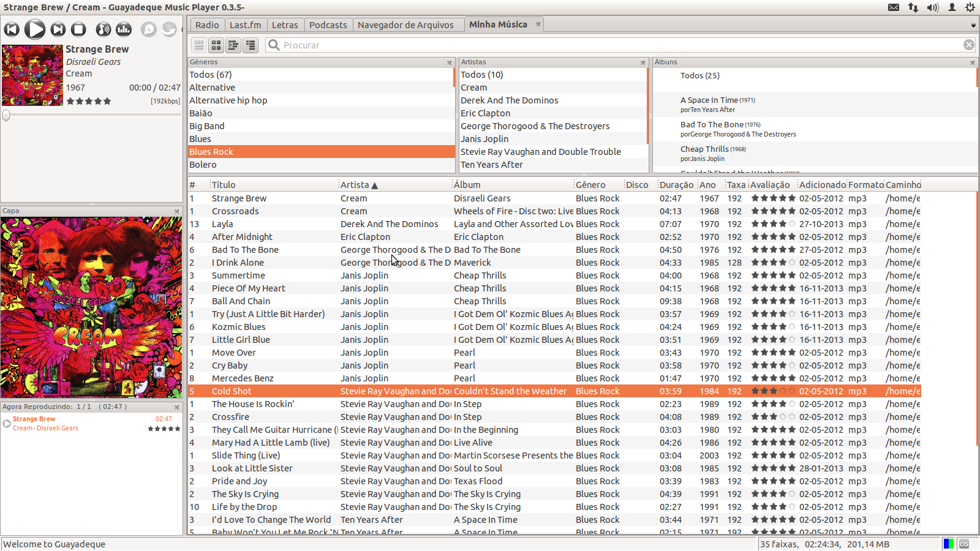Click the blue-green audio level indicator
Viewport: 980px width, 551px height.
[949, 544]
